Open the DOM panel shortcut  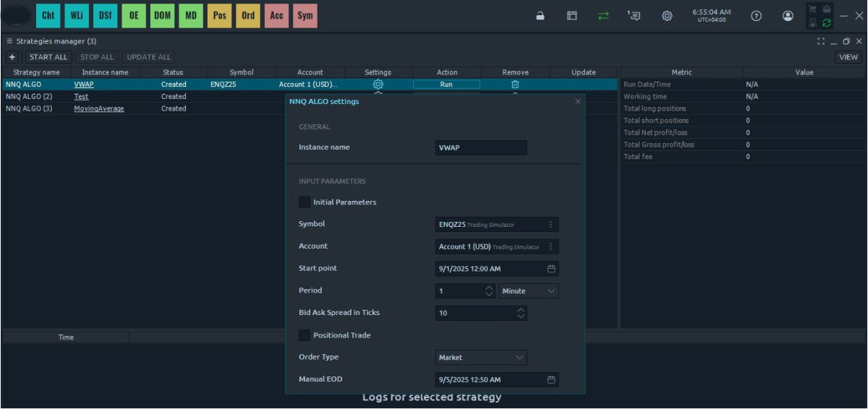pos(162,15)
